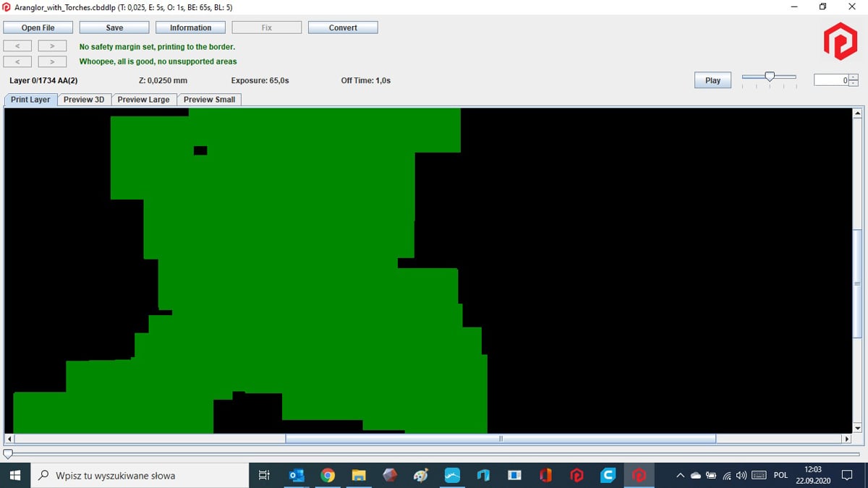This screenshot has width=868, height=488.
Task: Go to previous unsupported area arrow
Action: (17, 61)
